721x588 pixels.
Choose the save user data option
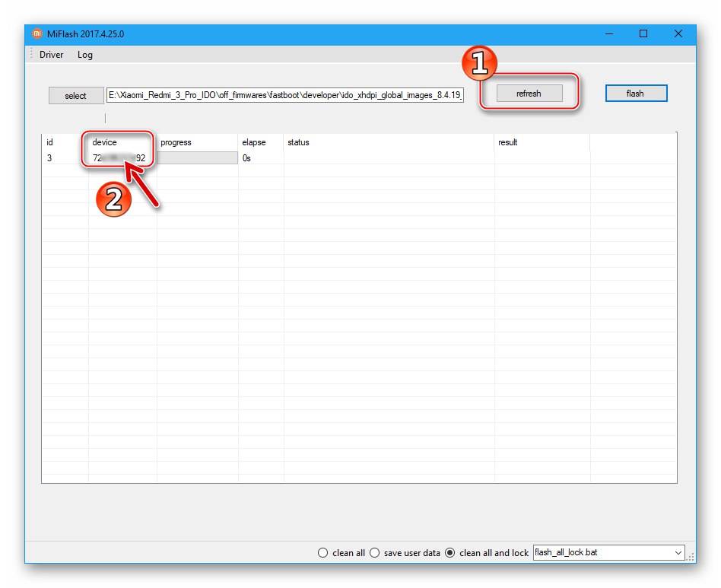[x=405, y=552]
